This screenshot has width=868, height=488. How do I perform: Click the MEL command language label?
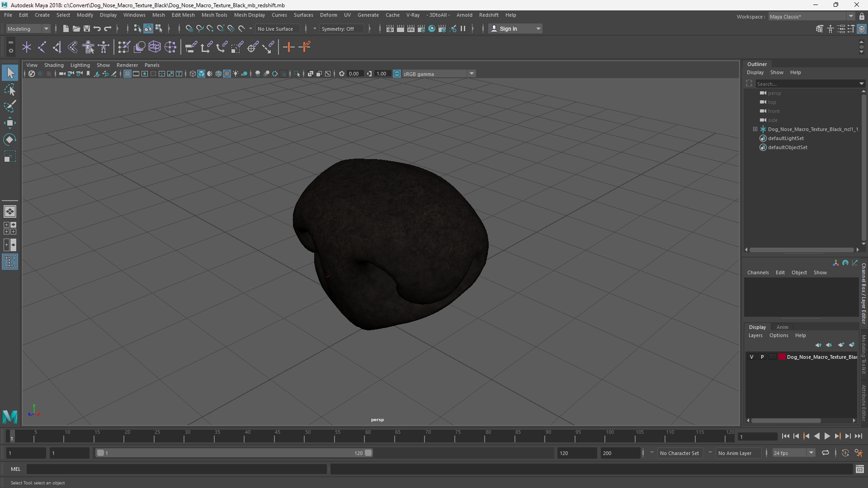pos(16,469)
